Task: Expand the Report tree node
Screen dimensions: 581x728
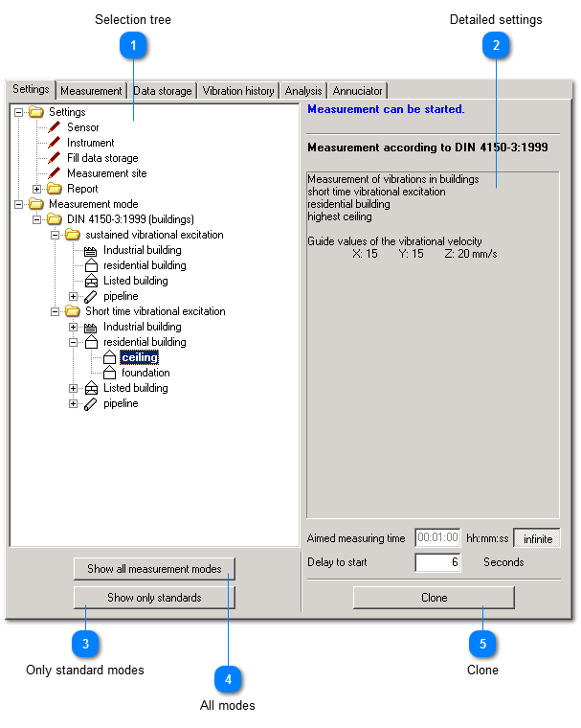Action: point(37,189)
